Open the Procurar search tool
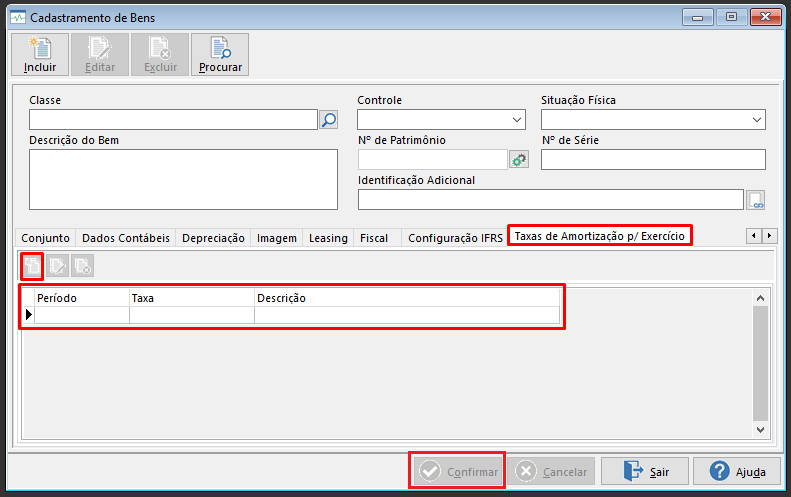The width and height of the screenshot is (791, 497). click(220, 54)
